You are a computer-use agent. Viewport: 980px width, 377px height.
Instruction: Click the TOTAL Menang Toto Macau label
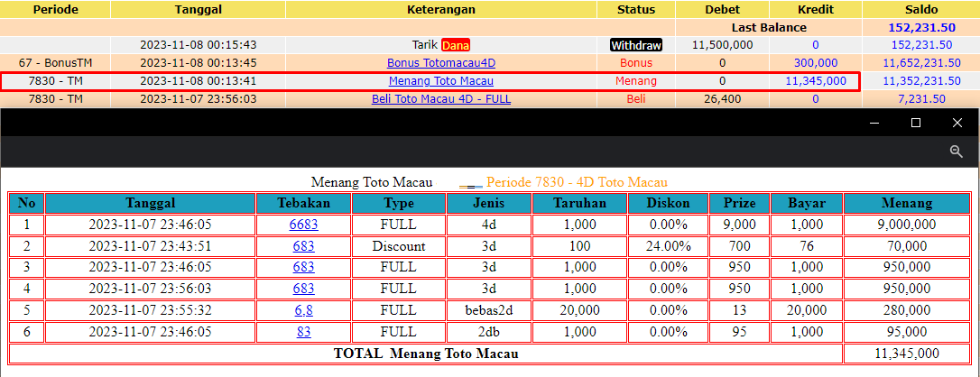(426, 354)
